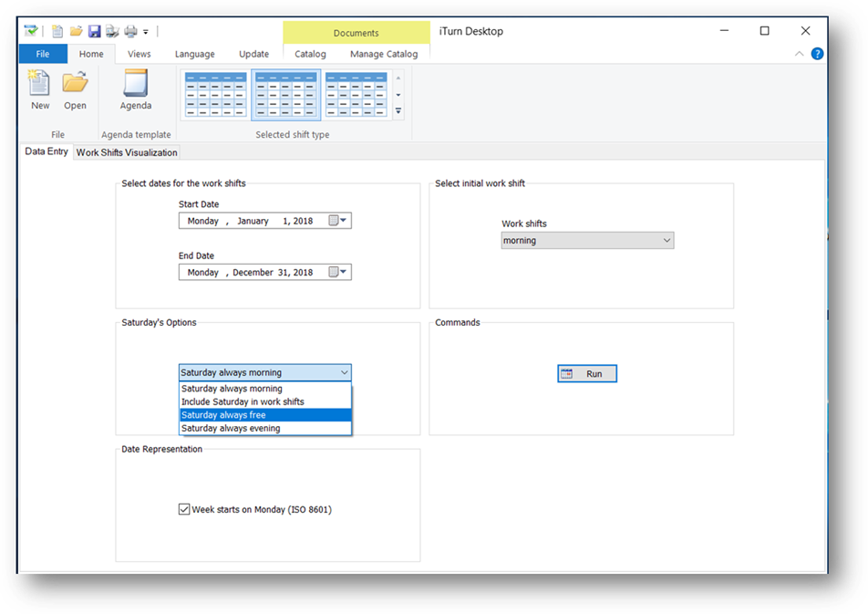Click the 'Agenda template' group label
Screen dimensions: 868x614
point(136,135)
